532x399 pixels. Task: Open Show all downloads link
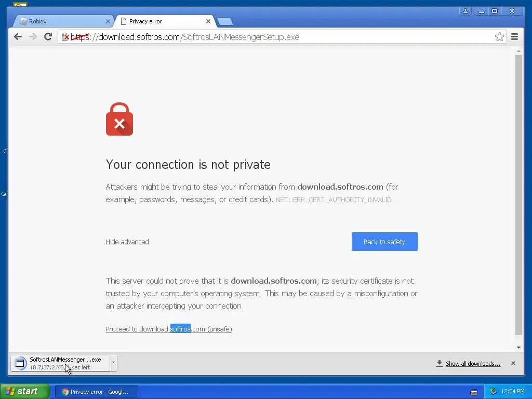[x=473, y=363]
